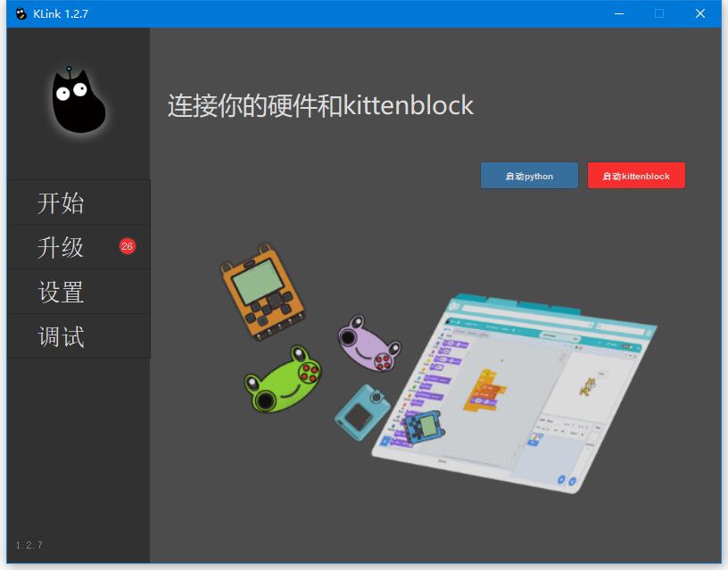Close the KLink window

pos(700,14)
